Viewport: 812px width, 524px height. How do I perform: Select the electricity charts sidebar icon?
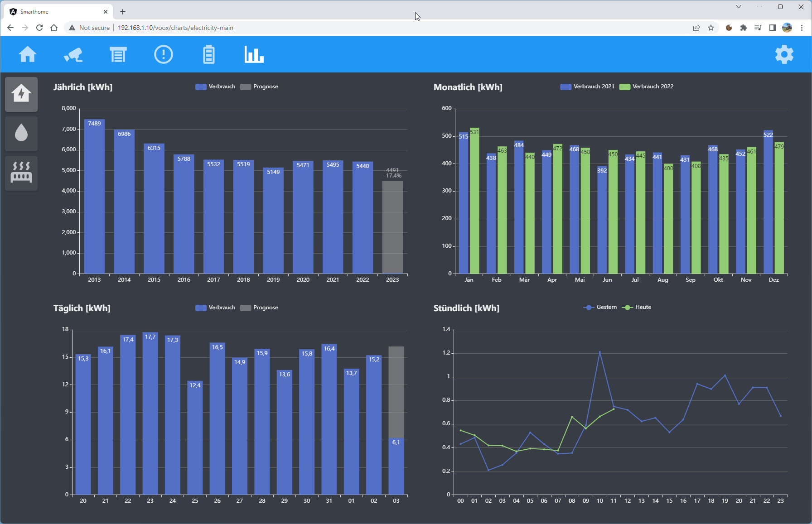21,94
